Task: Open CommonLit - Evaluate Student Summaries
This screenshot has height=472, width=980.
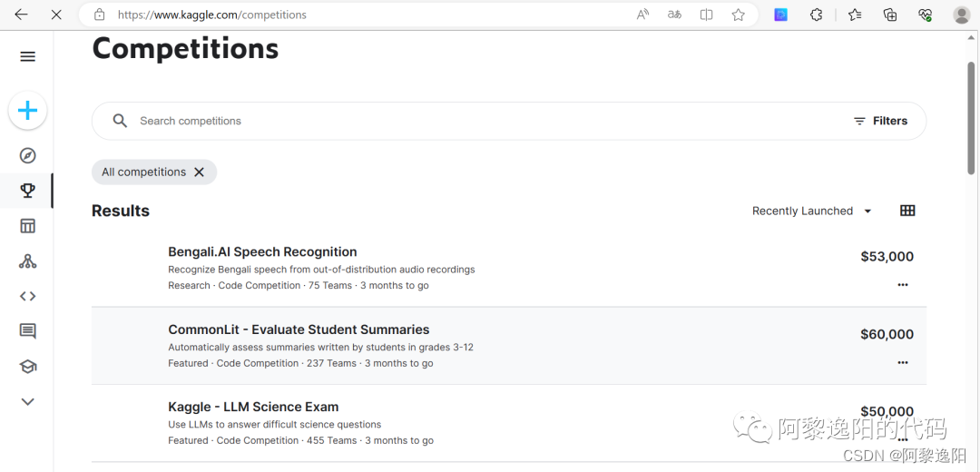Action: [299, 329]
